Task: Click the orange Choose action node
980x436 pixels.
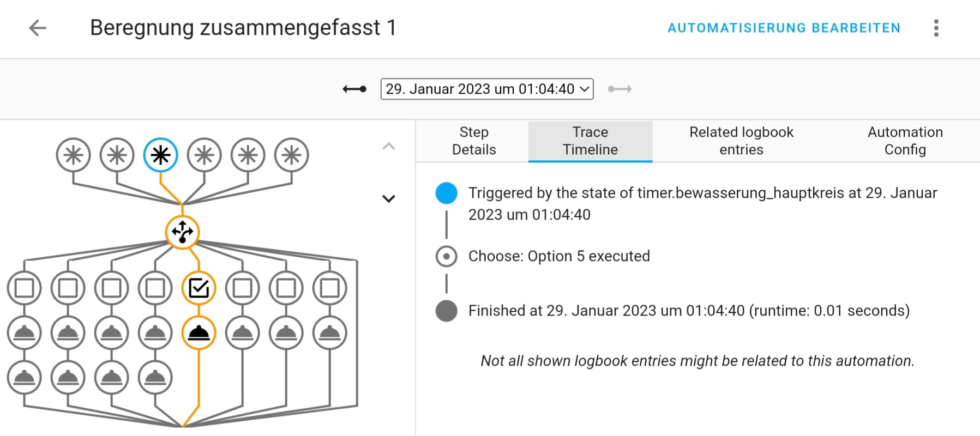Action: pos(182,232)
